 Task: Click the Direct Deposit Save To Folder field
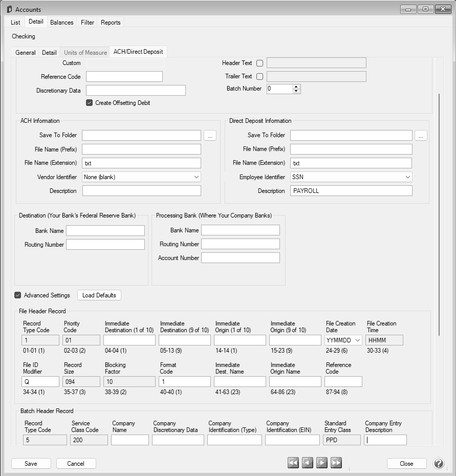tap(351, 136)
